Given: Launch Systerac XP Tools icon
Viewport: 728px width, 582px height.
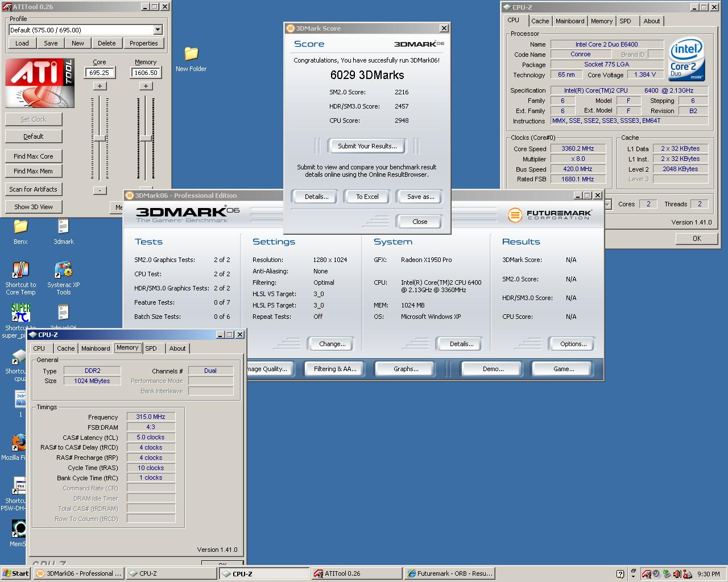Looking at the screenshot, I should [x=63, y=269].
